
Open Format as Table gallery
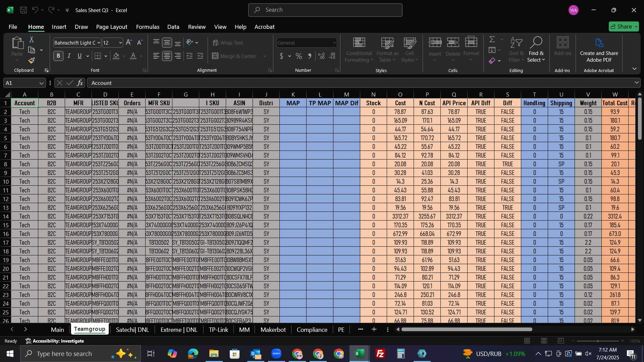click(387, 50)
